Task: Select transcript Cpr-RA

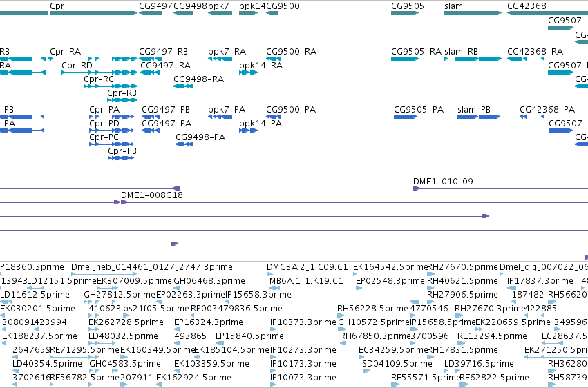Action: click(x=94, y=59)
